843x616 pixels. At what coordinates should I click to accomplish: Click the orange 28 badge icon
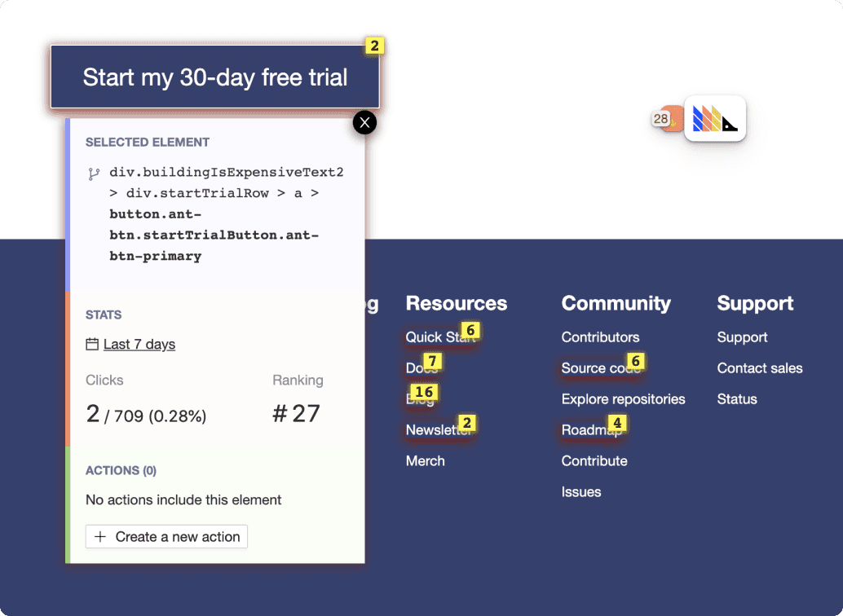point(663,119)
